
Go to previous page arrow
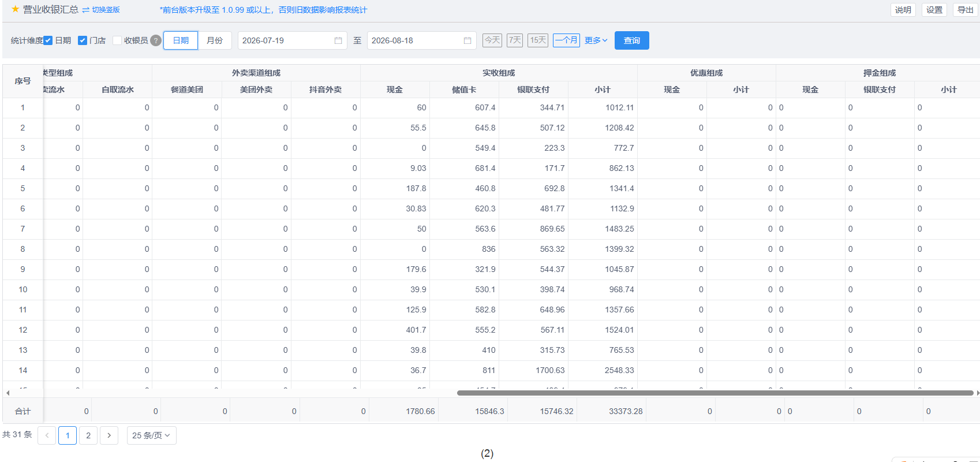pyautogui.click(x=47, y=435)
